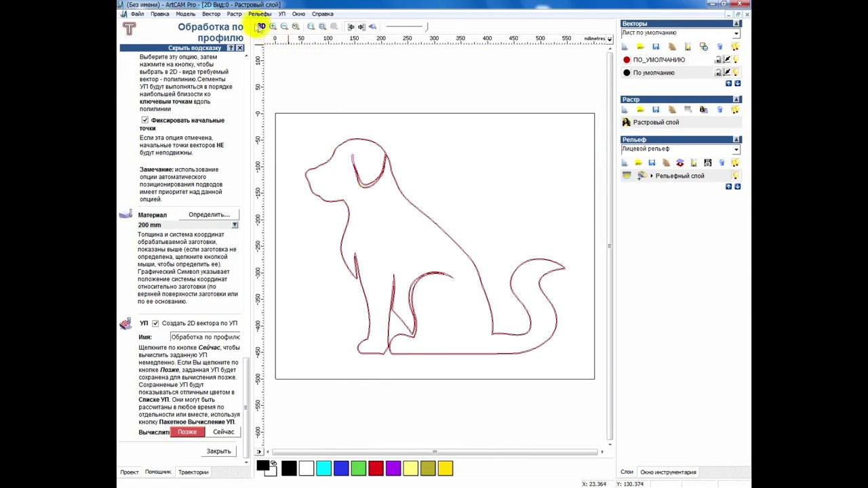Open Лист по умолчанию dropdown

point(736,33)
